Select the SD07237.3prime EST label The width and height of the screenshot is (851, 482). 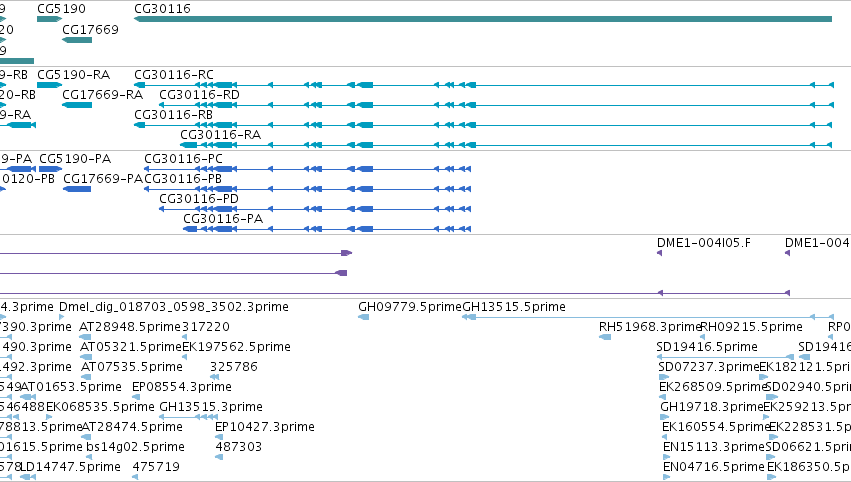coord(708,367)
